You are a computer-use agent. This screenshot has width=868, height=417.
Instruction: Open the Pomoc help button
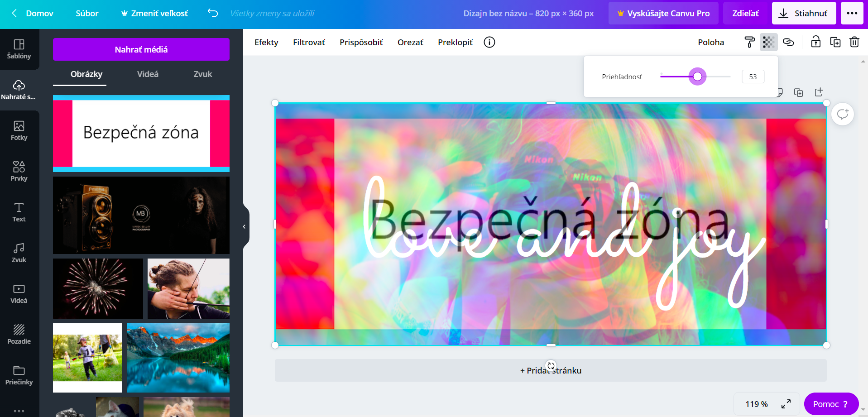[831, 404]
